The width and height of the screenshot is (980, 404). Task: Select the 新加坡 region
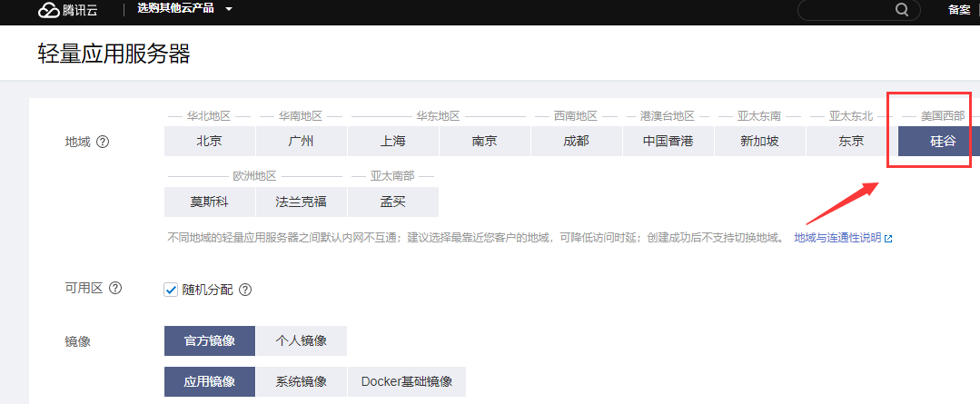pos(760,141)
